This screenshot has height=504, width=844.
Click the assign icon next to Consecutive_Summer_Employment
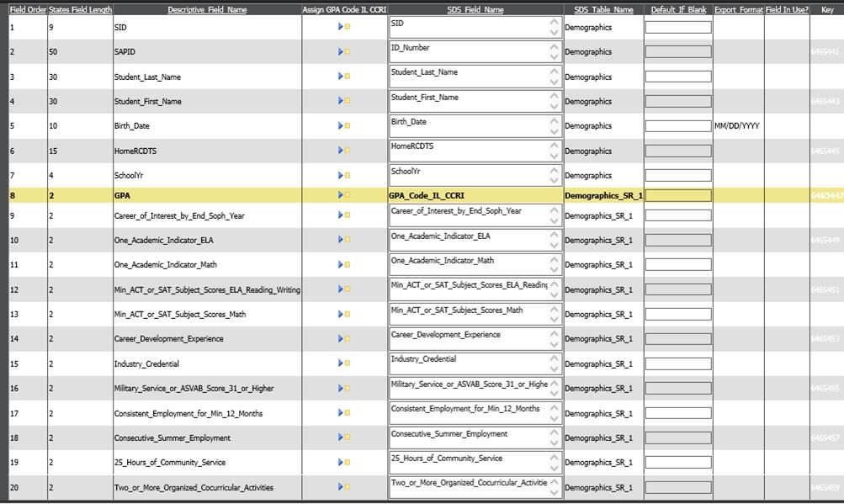[344, 438]
